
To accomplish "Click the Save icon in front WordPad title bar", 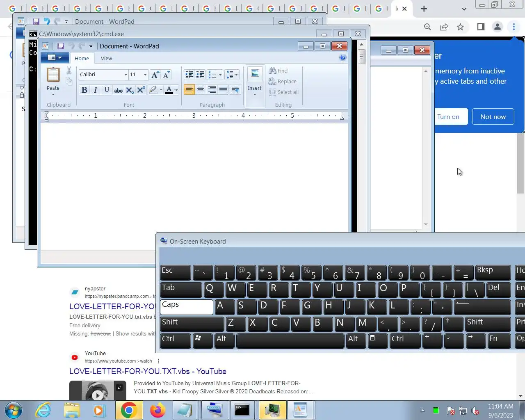I will (61, 46).
